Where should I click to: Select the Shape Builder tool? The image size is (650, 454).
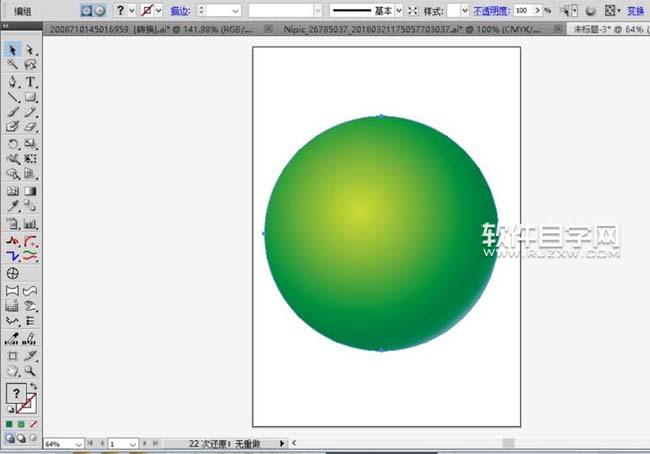tap(12, 174)
